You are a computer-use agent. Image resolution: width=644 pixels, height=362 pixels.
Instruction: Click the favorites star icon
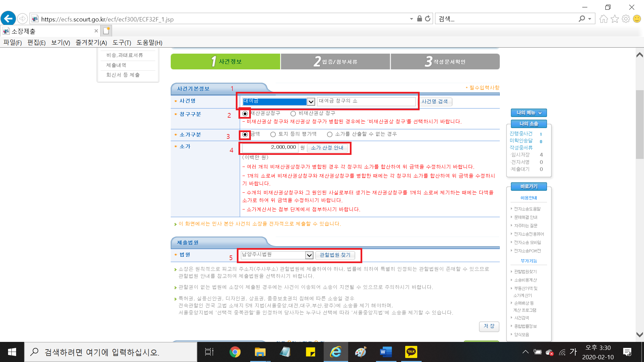click(614, 19)
